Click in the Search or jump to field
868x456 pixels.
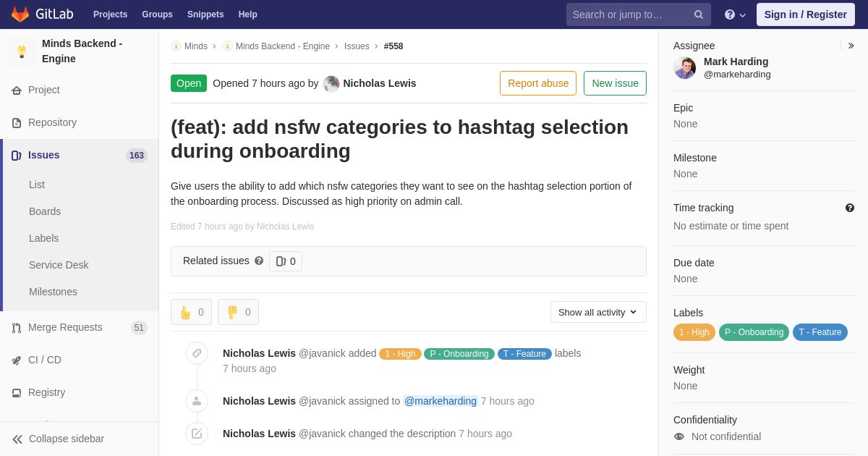tap(629, 14)
